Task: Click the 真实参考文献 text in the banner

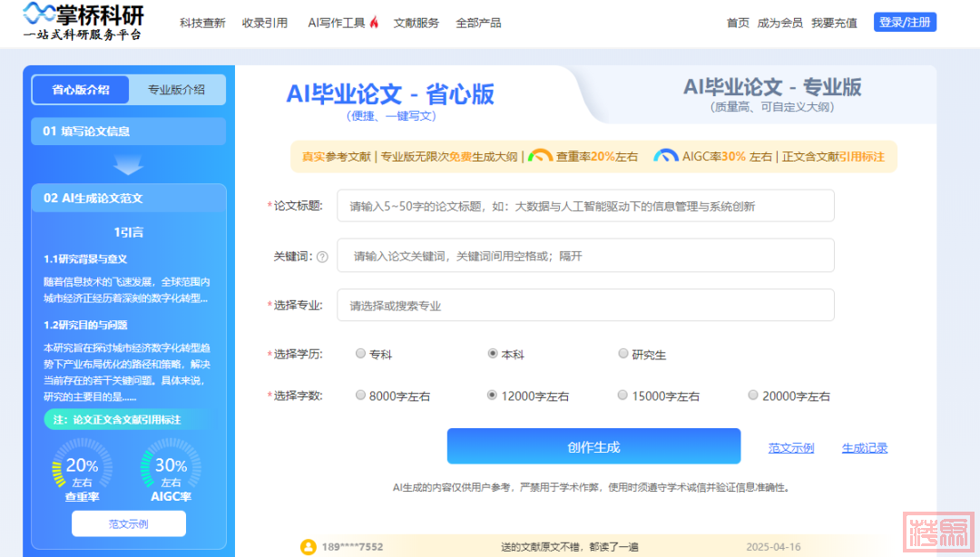Action: pos(337,156)
